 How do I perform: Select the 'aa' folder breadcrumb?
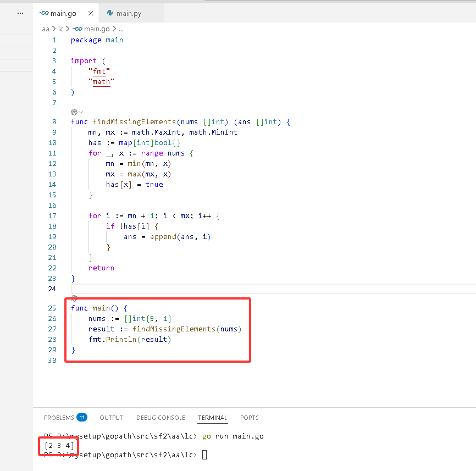[x=46, y=29]
